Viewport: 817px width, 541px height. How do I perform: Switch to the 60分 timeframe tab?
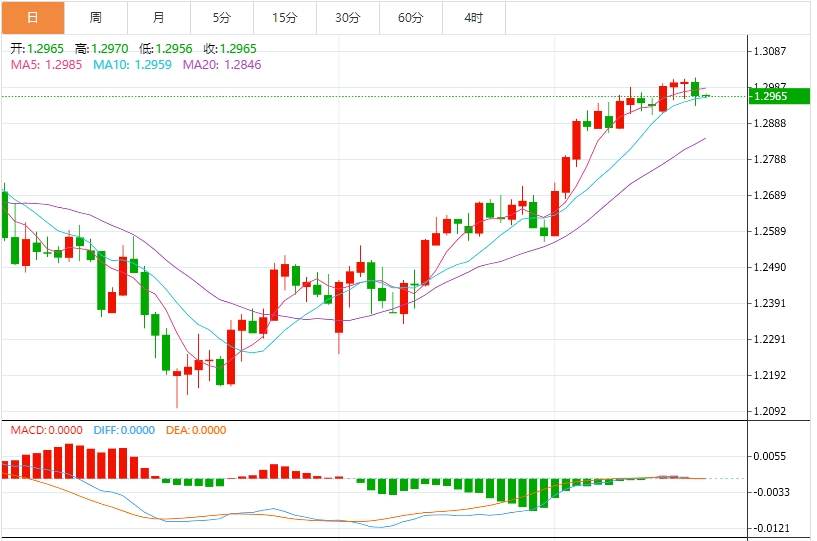(x=411, y=17)
